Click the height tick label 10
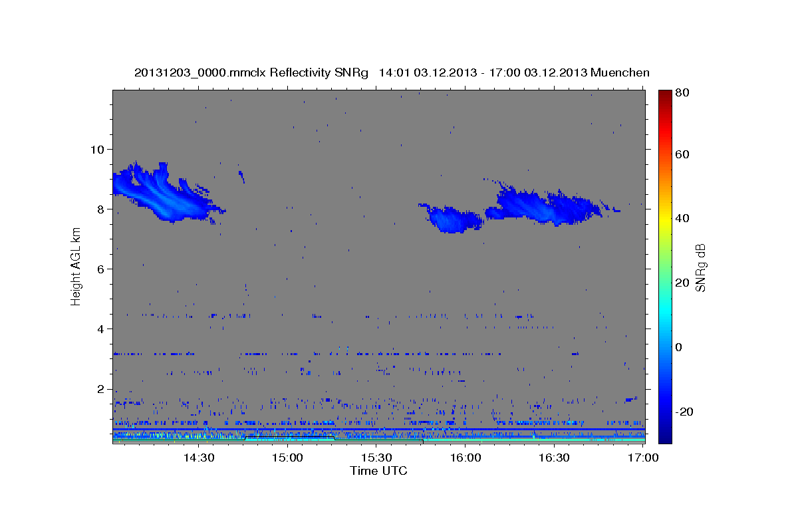Viewport: 798px width, 532px height. click(x=96, y=149)
